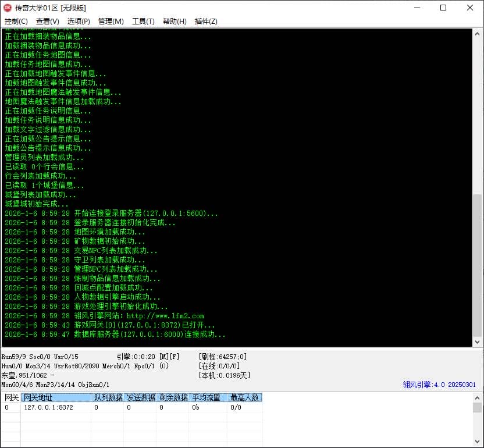This screenshot has width=484, height=448.
Task: Click status text MonG0/4/6 MonP3/14/14 ObjRun0/1
Action: coord(55,385)
